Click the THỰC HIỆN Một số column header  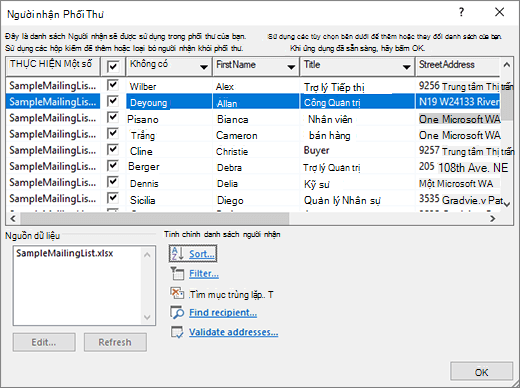[x=53, y=66]
